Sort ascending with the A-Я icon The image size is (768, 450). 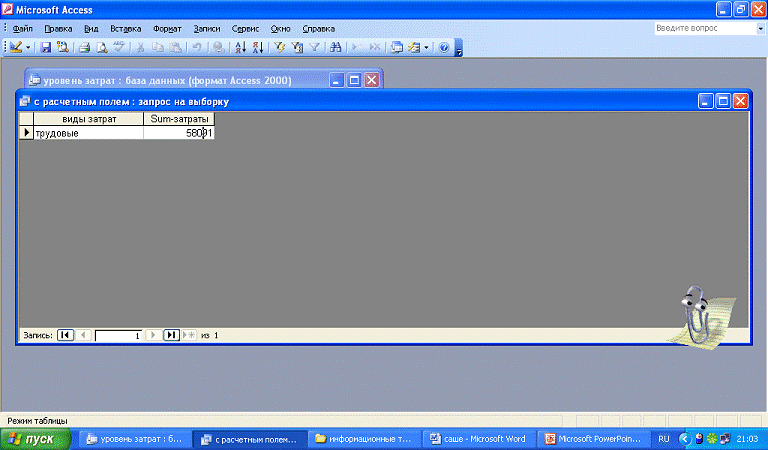coord(240,47)
